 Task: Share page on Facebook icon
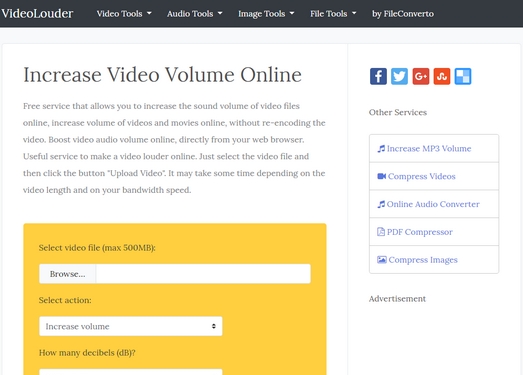[x=378, y=76]
